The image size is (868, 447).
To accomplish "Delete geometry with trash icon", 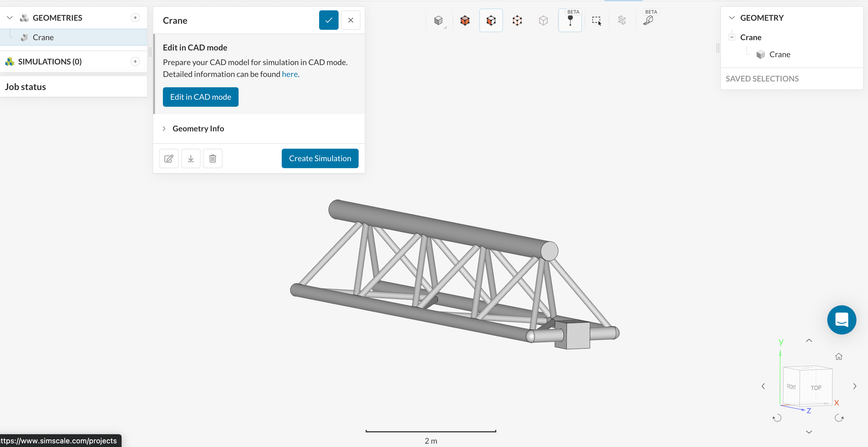I will [x=213, y=158].
